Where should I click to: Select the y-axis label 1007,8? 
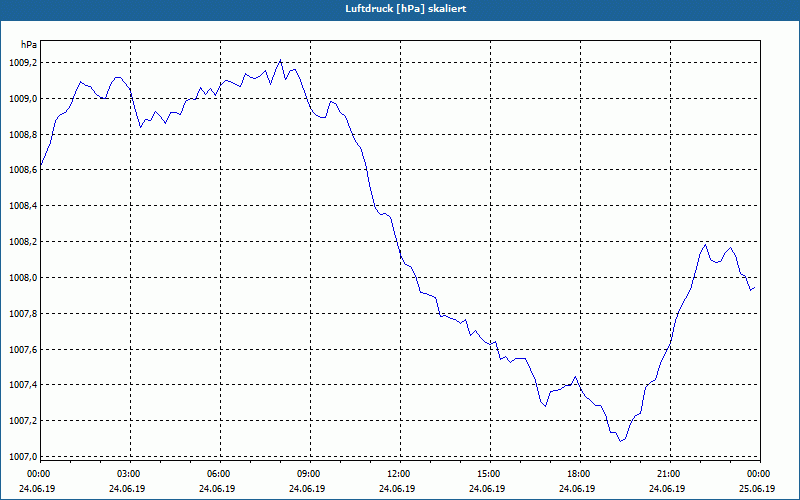[23, 313]
